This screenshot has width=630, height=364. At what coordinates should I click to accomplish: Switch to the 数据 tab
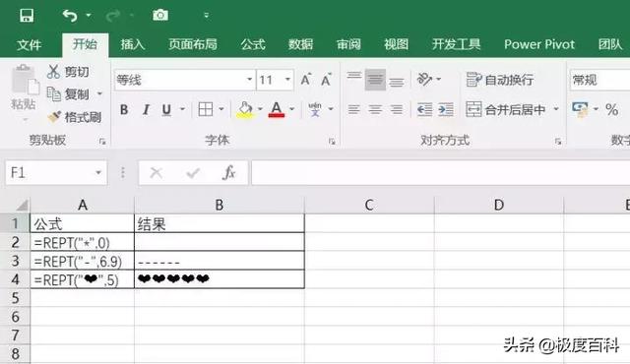coord(300,44)
